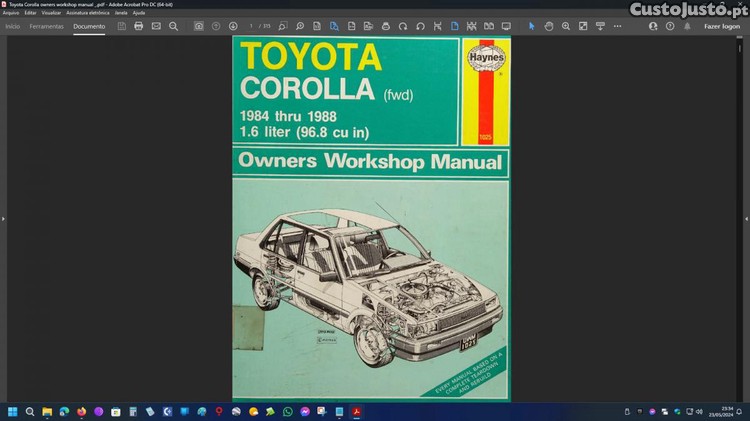750x421 pixels.
Task: Expand the right tools pane arrow
Action: pos(746,217)
